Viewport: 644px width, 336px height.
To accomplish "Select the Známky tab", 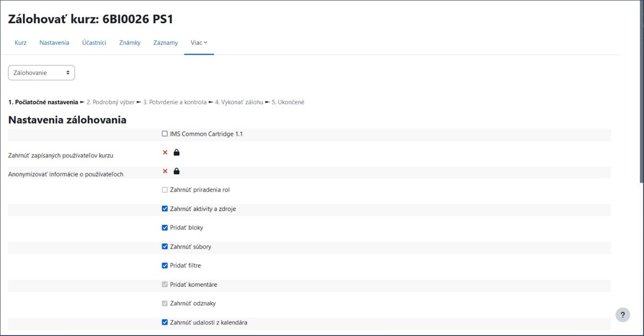I will [129, 43].
